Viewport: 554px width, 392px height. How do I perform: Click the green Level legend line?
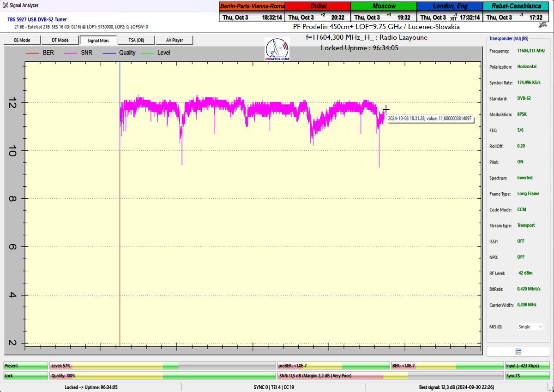coord(148,53)
